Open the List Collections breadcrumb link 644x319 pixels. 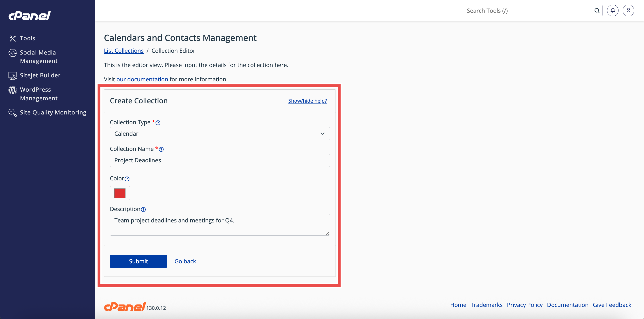[123, 51]
